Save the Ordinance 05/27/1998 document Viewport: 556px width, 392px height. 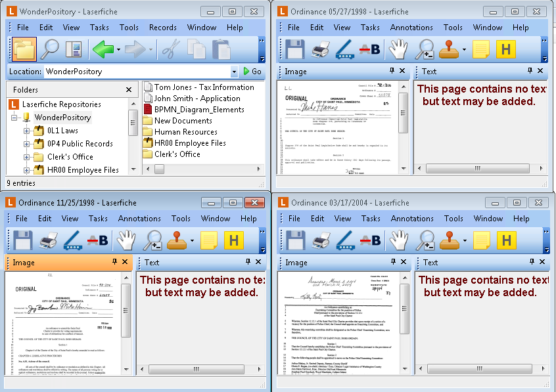pos(295,49)
